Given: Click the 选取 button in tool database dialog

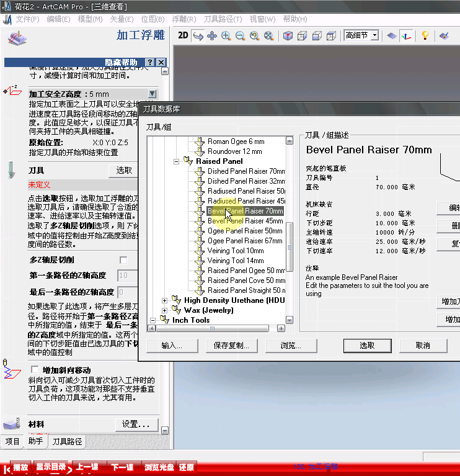Looking at the screenshot, I should click(367, 346).
